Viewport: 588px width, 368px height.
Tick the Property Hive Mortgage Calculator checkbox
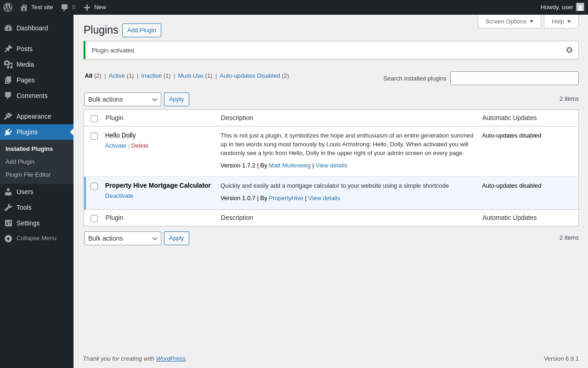click(94, 186)
